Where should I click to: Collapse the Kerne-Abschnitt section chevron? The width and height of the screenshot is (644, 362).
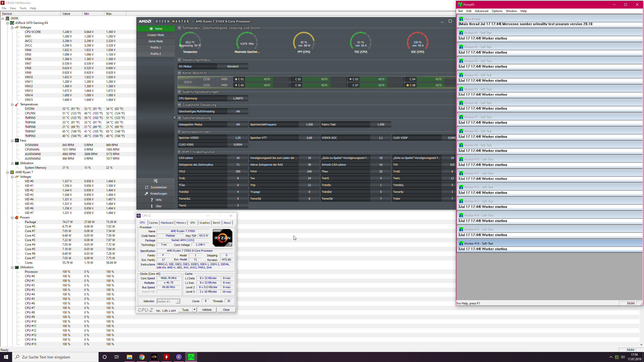click(x=179, y=73)
